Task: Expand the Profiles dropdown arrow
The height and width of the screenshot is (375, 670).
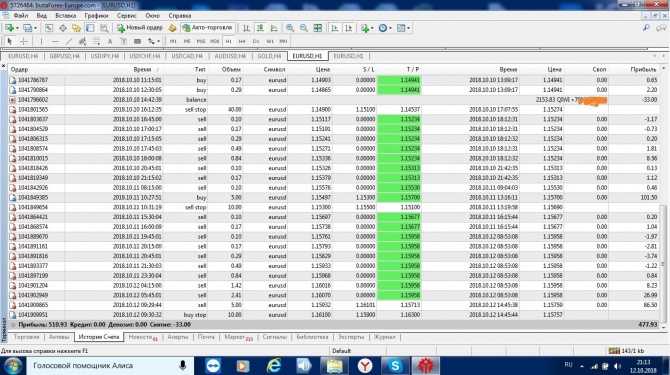Action: [35, 28]
